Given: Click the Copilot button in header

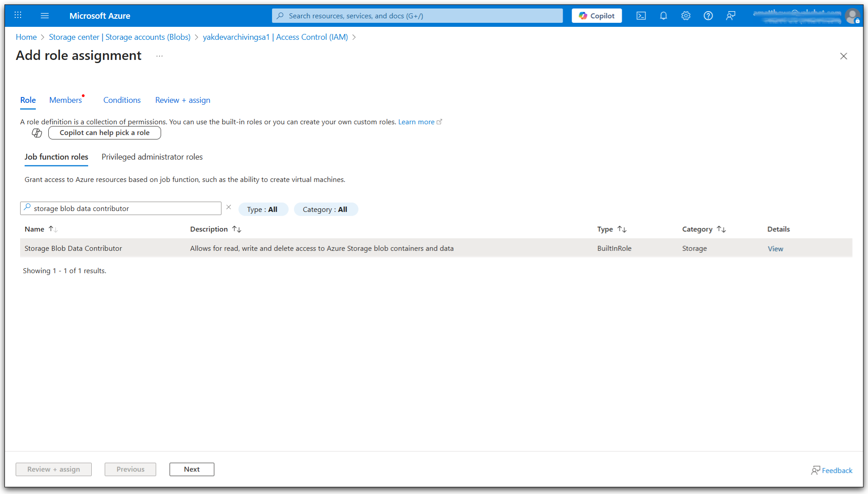Looking at the screenshot, I should pyautogui.click(x=596, y=16).
